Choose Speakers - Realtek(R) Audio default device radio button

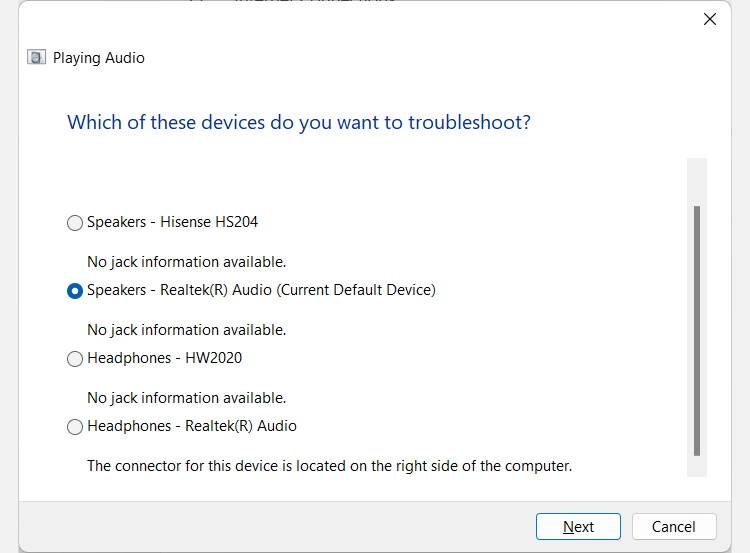point(75,291)
